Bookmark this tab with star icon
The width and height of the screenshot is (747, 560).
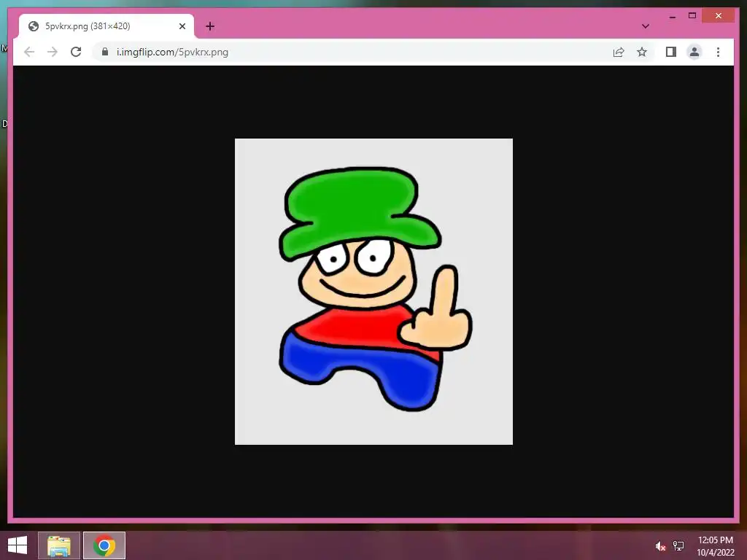pyautogui.click(x=642, y=52)
